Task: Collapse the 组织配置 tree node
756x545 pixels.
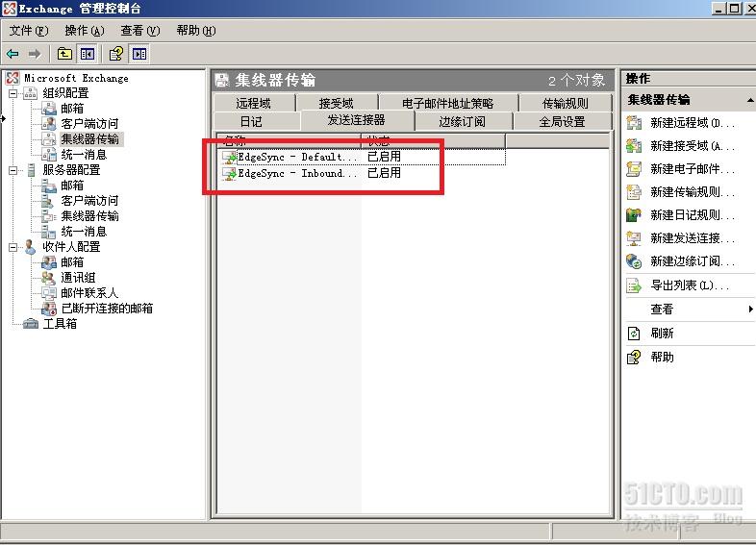Action: tap(13, 93)
